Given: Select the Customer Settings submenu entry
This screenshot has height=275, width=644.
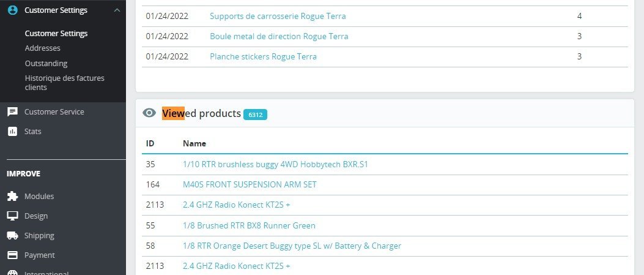Looking at the screenshot, I should [x=56, y=34].
